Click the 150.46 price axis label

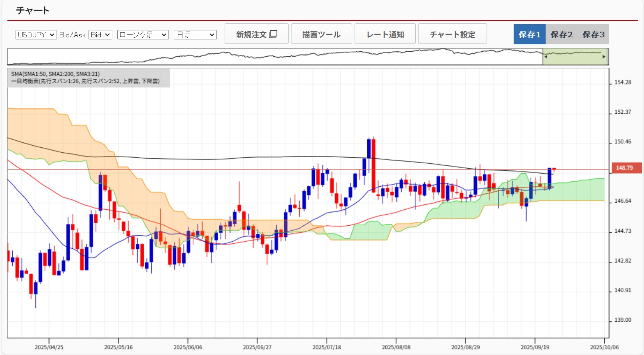623,142
